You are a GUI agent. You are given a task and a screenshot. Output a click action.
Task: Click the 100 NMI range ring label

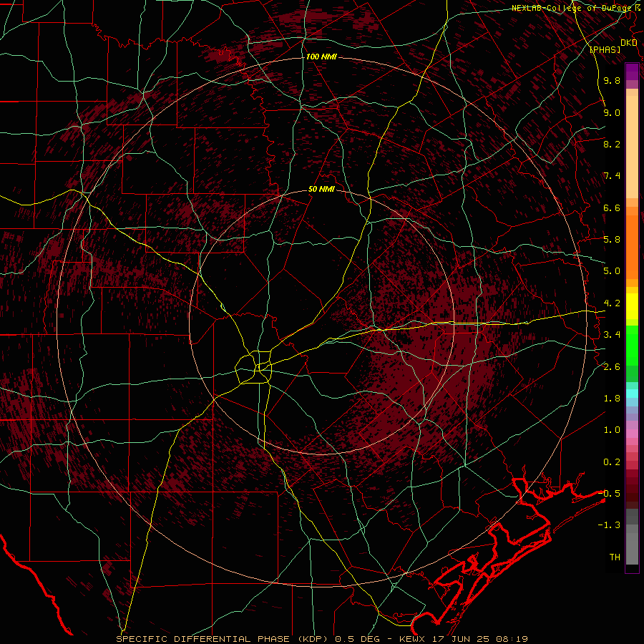321,57
